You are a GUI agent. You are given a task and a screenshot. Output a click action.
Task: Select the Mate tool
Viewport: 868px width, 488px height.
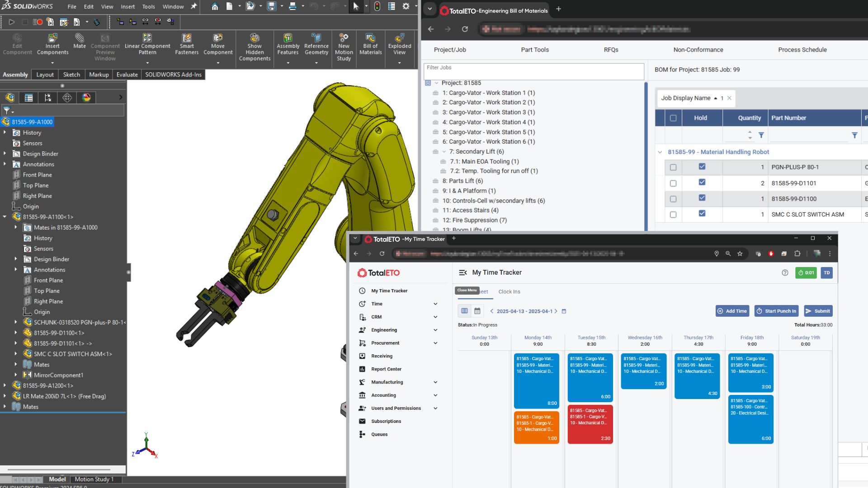[x=80, y=41]
